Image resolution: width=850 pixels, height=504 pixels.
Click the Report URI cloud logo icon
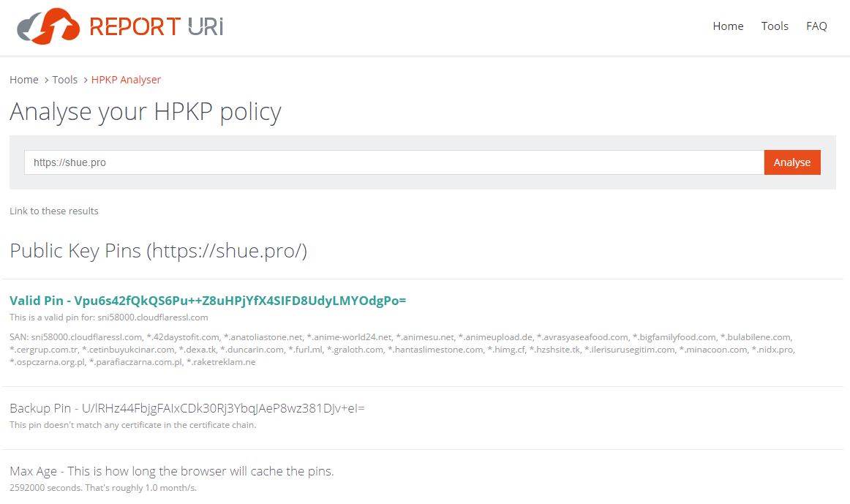(48, 26)
